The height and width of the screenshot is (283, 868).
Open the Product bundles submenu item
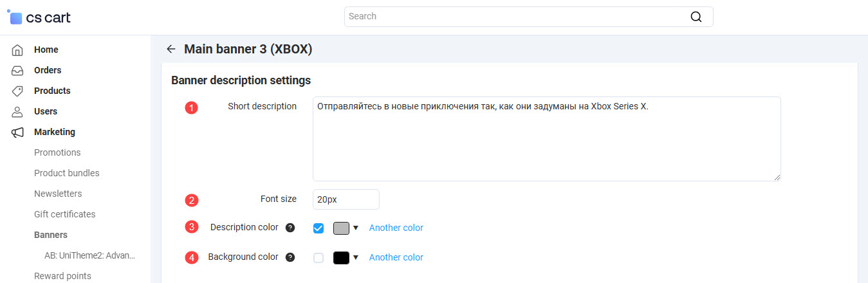click(x=67, y=173)
